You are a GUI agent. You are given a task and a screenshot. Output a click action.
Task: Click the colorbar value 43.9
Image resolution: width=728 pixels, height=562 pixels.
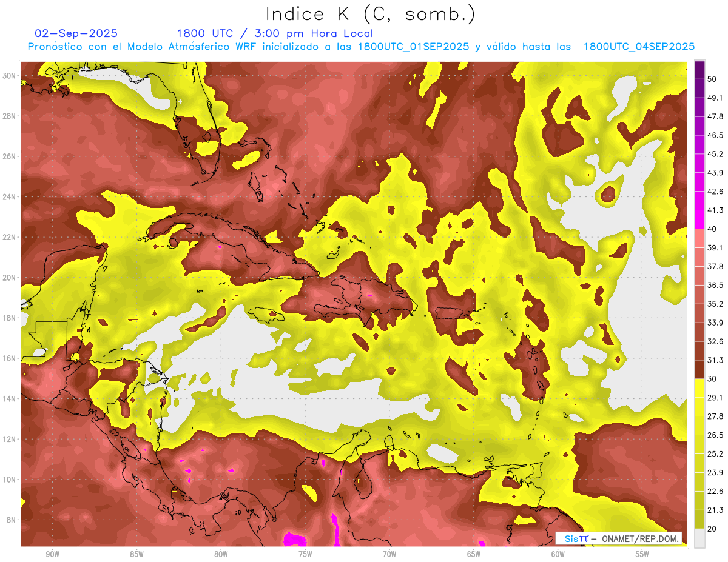click(715, 173)
